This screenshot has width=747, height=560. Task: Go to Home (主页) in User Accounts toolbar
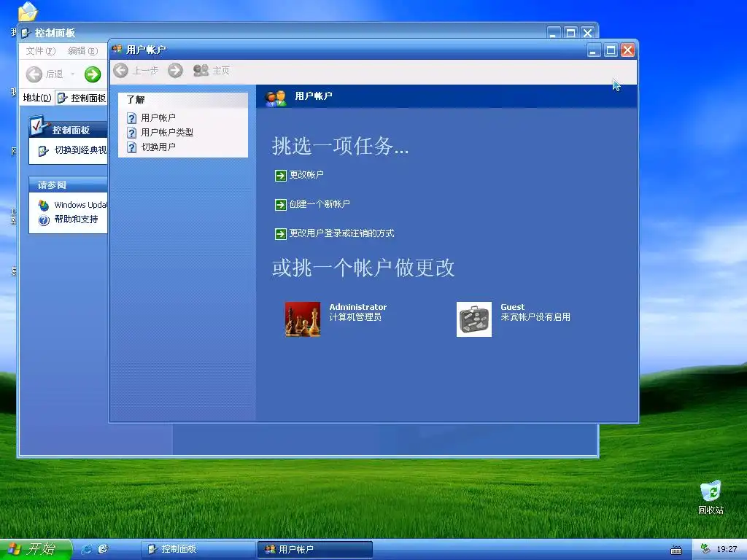pos(212,71)
